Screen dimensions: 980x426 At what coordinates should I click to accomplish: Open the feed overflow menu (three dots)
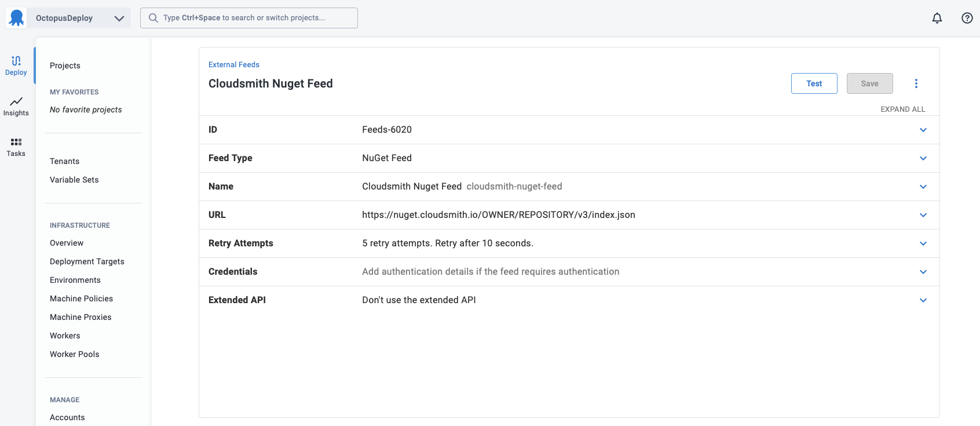click(916, 83)
